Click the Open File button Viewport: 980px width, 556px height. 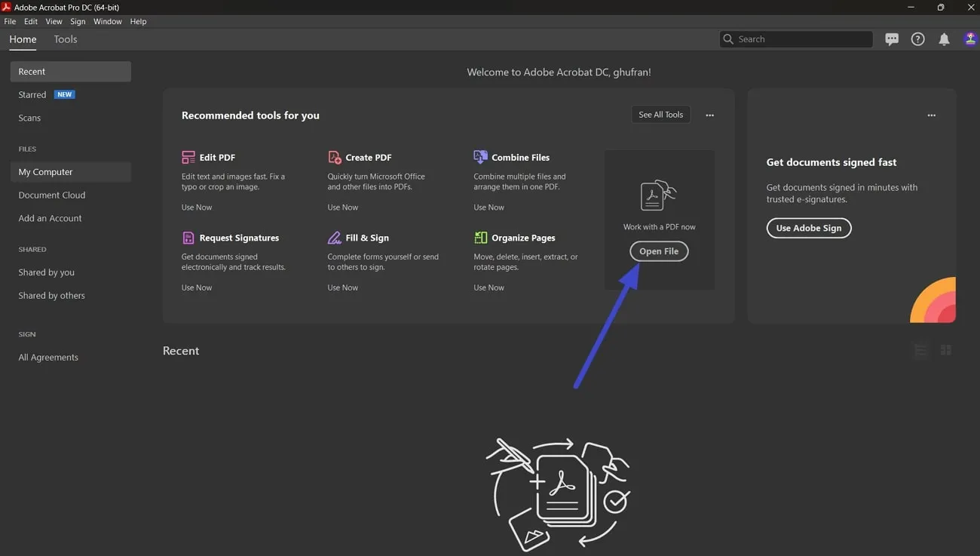click(658, 251)
